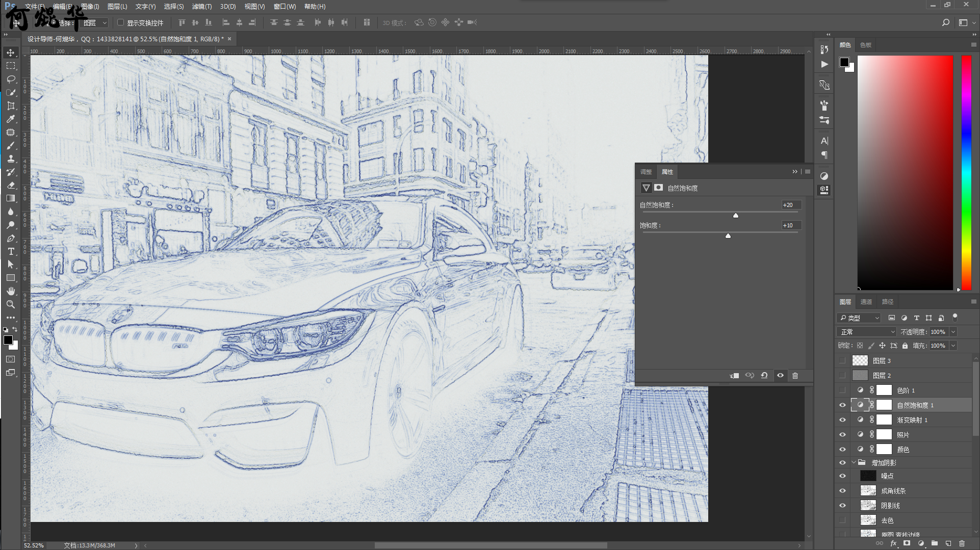Select the Lasso tool

(x=11, y=80)
